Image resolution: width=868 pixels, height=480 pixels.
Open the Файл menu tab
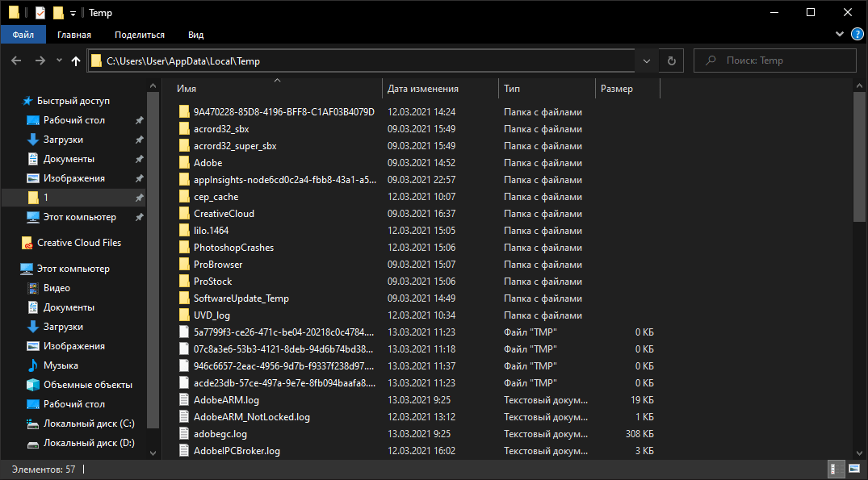tap(23, 35)
